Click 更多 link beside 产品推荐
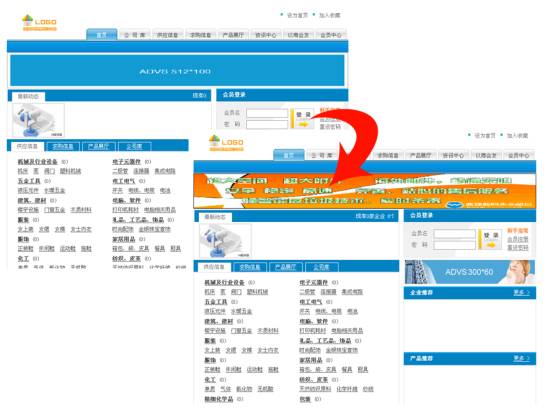 click(x=521, y=358)
